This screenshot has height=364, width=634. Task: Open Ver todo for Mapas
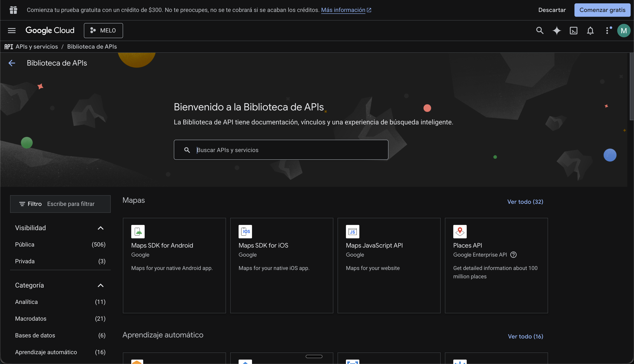[525, 202]
